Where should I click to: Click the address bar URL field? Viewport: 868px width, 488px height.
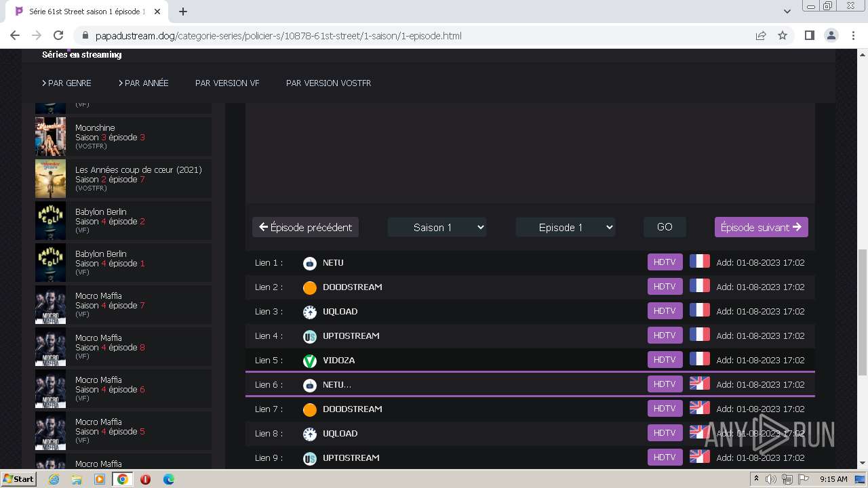pyautogui.click(x=414, y=35)
